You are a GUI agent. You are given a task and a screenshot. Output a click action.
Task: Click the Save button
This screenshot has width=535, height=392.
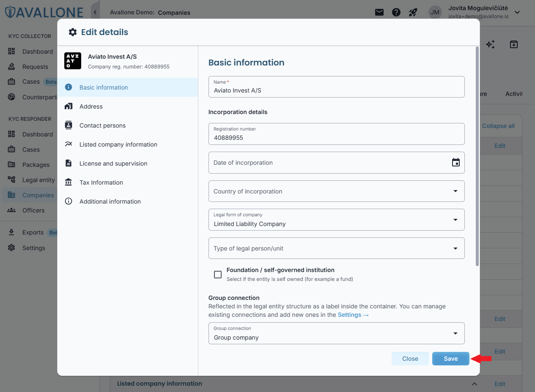pos(451,359)
